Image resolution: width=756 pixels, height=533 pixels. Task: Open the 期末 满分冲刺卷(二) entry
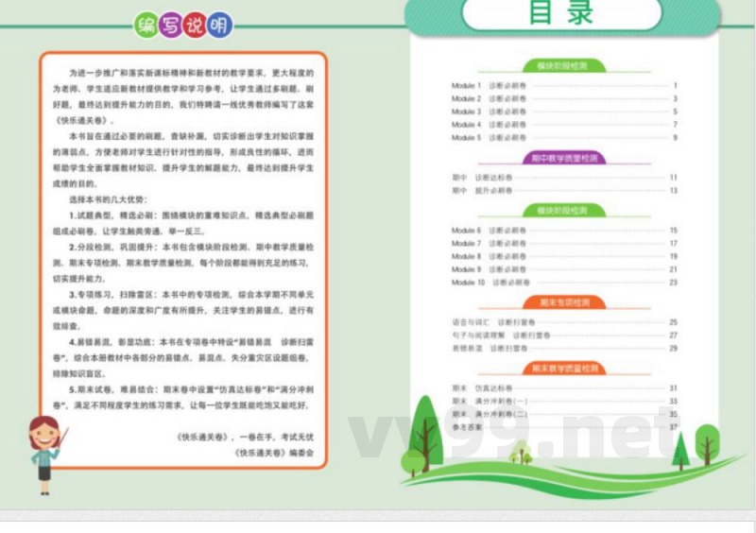564,414
